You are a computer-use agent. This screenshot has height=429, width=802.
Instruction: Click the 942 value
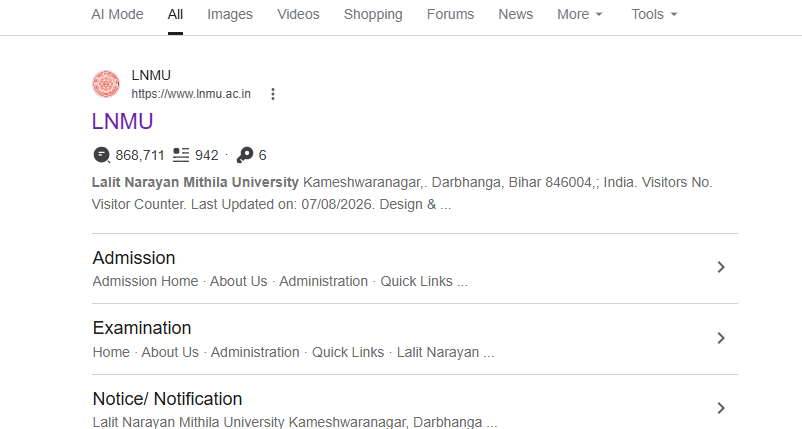click(207, 155)
